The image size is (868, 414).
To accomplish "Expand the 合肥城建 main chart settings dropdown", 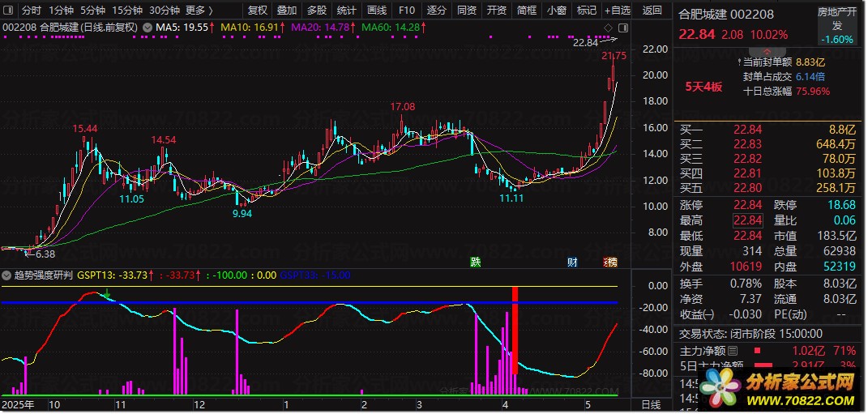I will 147,27.
